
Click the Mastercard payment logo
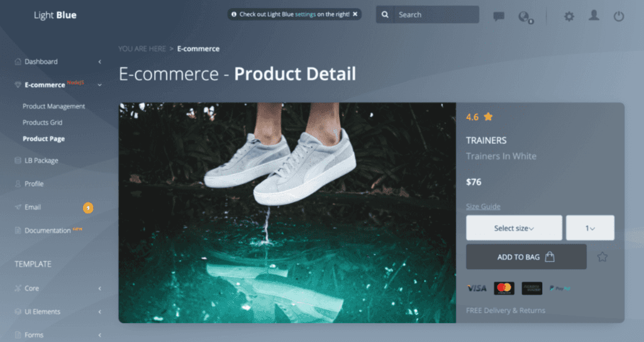coord(504,288)
